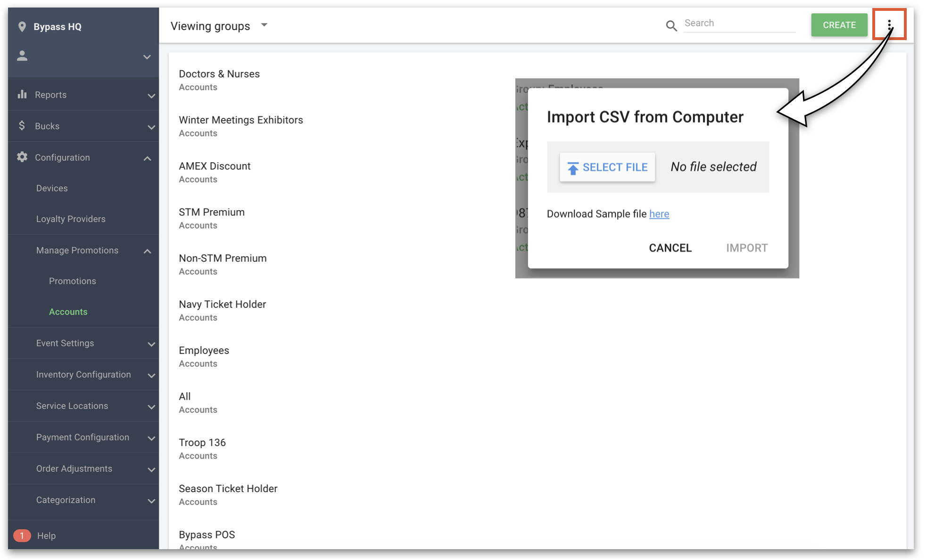Expand the user profile chevron
Viewport: 927px width, 560px height.
(147, 57)
